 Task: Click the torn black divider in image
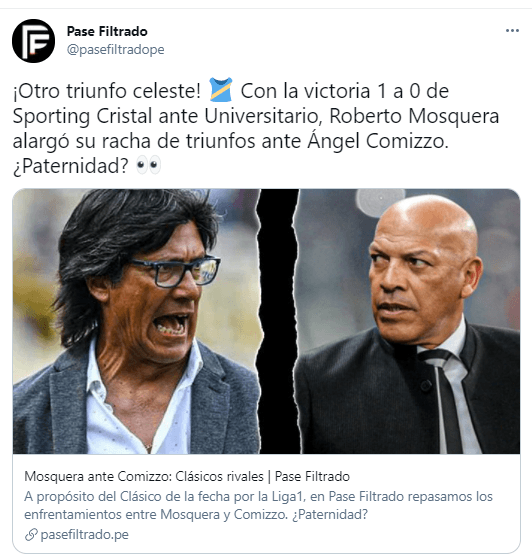tap(278, 321)
